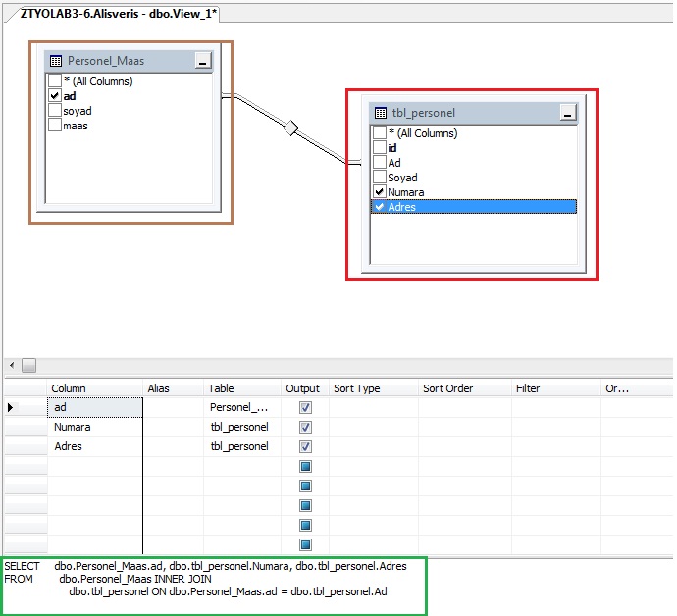The image size is (677, 616).
Task: Click the Alias cell for the ad row
Action: pyautogui.click(x=174, y=407)
